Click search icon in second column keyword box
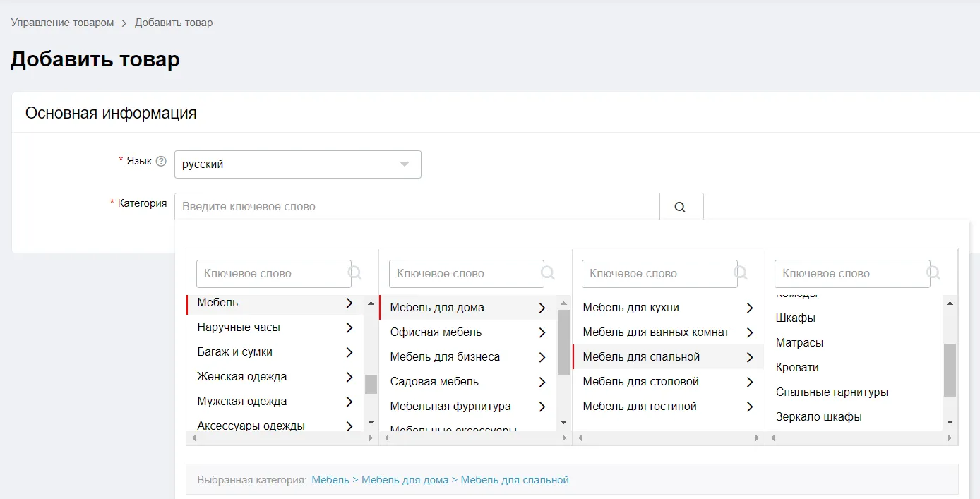 pos(548,273)
